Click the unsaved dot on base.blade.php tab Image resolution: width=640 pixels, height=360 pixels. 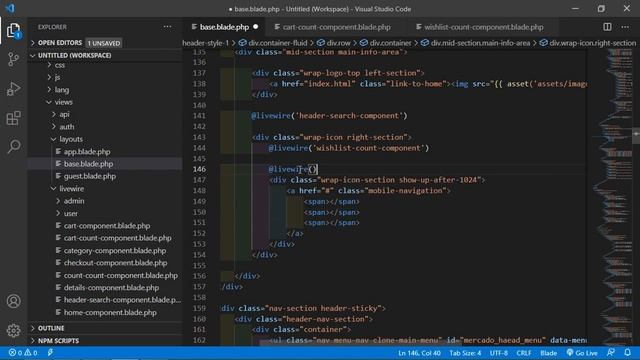click(x=256, y=27)
